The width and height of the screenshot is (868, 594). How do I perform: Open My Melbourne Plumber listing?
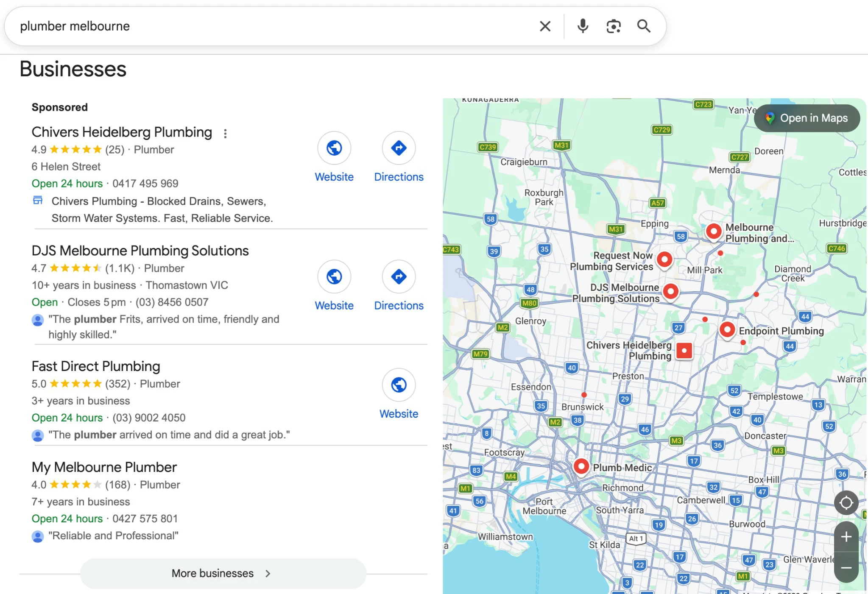104,467
